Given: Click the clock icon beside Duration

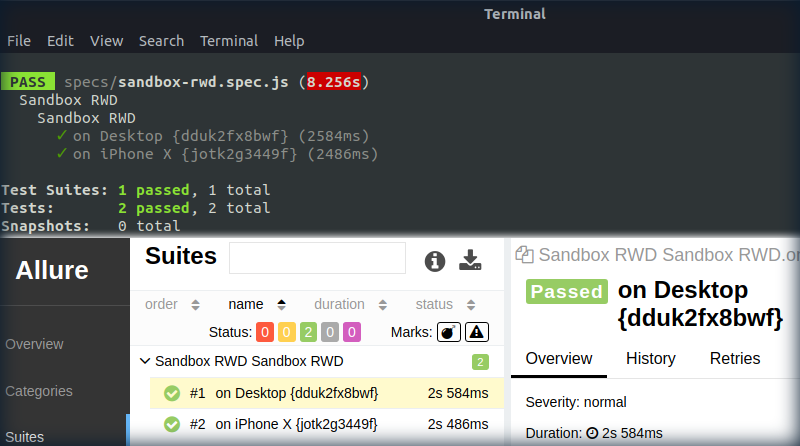Looking at the screenshot, I should click(592, 433).
